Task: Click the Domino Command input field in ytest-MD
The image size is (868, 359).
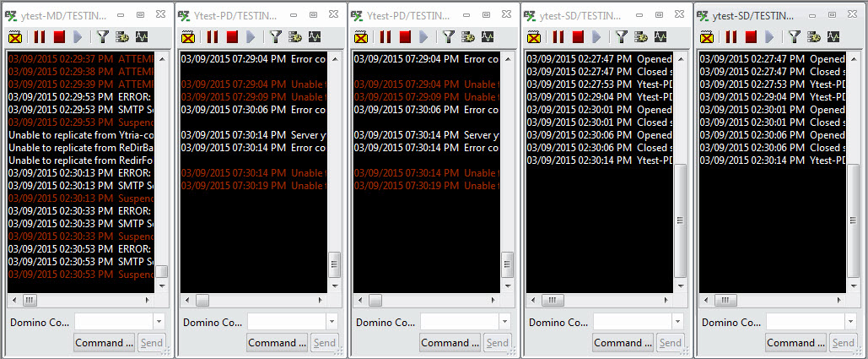Action: click(x=114, y=322)
